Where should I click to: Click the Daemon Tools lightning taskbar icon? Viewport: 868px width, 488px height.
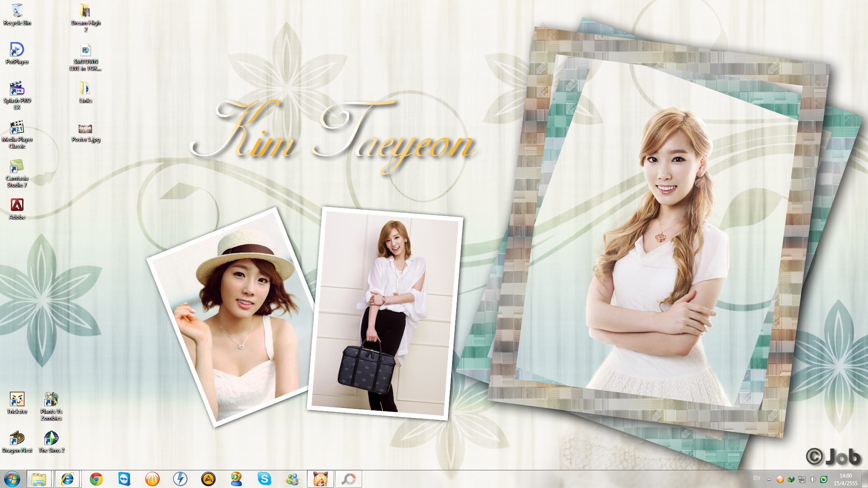coord(180,479)
